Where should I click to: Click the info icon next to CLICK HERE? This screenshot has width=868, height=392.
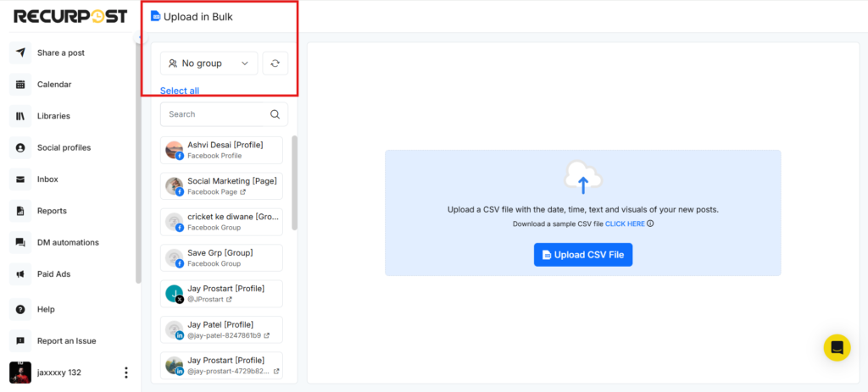(x=650, y=224)
